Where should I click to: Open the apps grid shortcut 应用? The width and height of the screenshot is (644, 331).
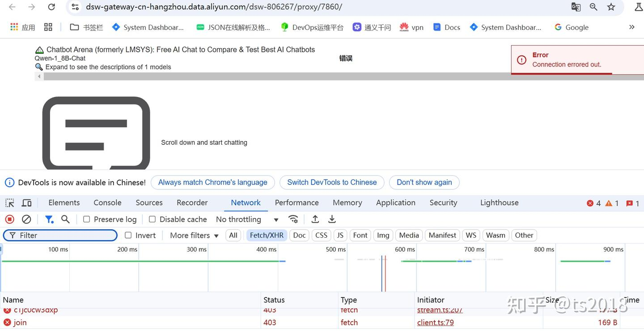[x=22, y=27]
